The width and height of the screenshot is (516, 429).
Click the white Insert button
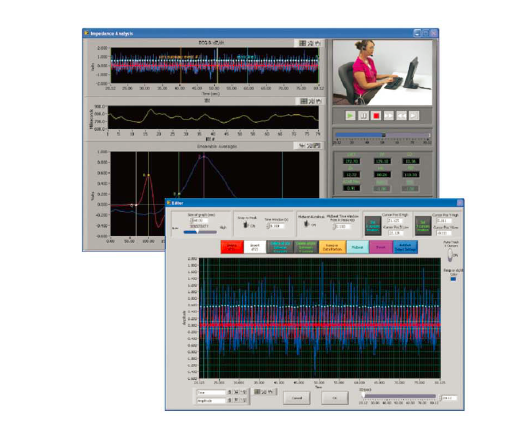tap(255, 247)
